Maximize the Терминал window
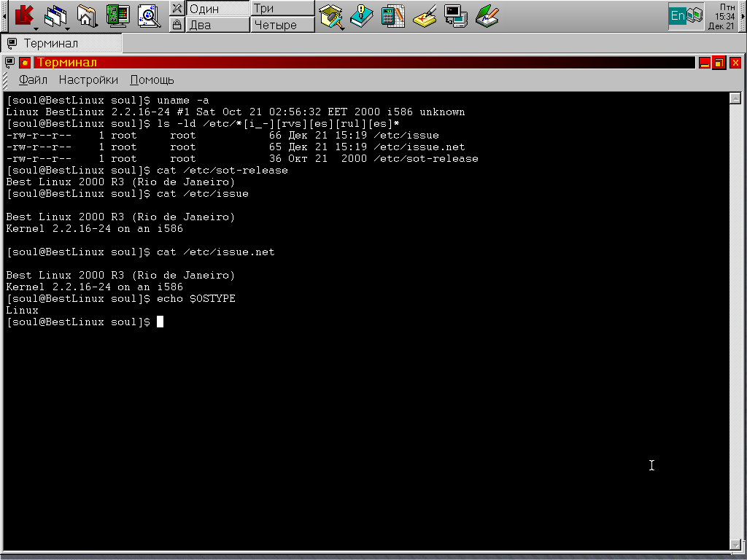The height and width of the screenshot is (560, 747). coord(719,63)
